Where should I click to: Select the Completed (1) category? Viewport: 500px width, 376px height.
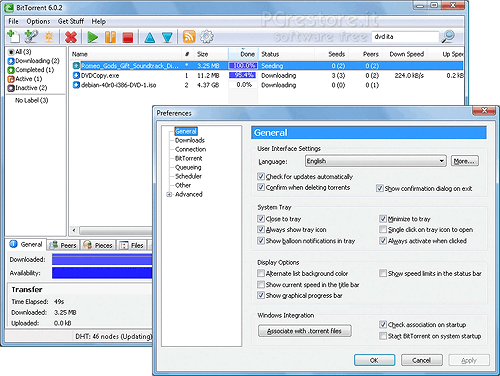[x=31, y=70]
